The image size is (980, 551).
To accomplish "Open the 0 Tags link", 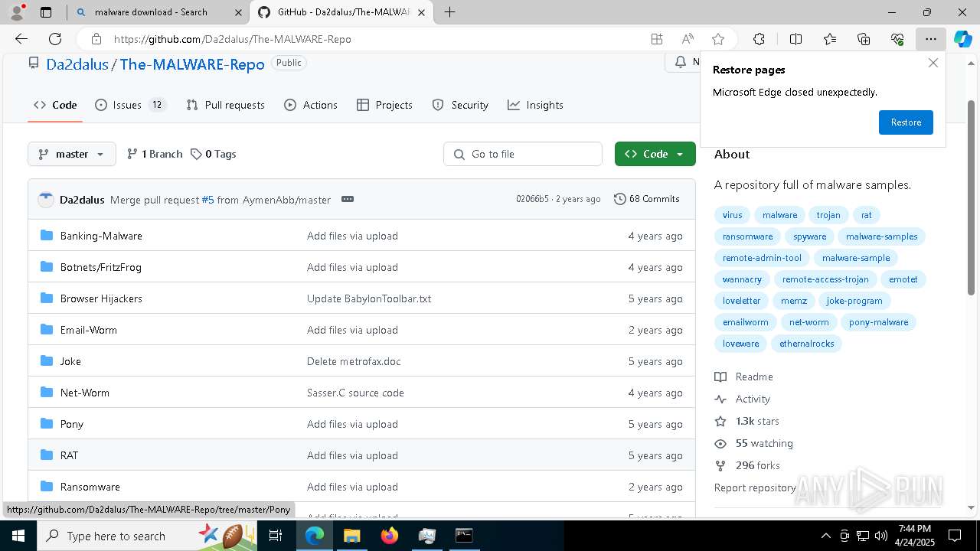I will click(x=214, y=154).
